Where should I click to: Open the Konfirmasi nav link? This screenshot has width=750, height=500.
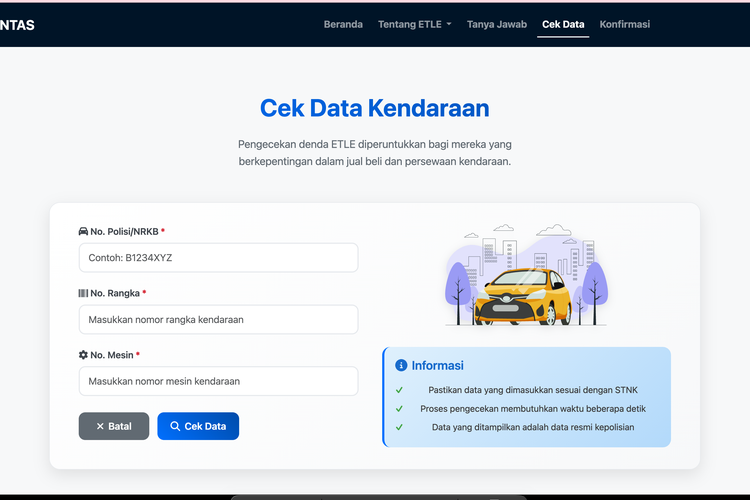624,24
